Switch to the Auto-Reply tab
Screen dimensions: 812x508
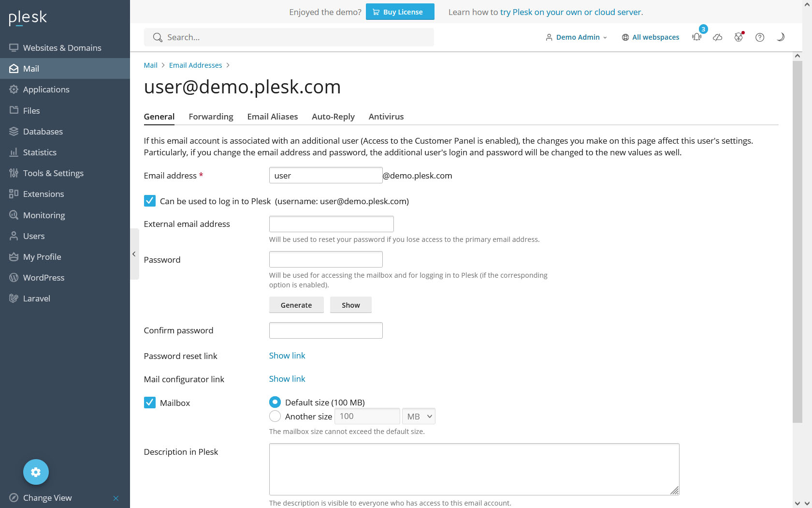(x=333, y=117)
